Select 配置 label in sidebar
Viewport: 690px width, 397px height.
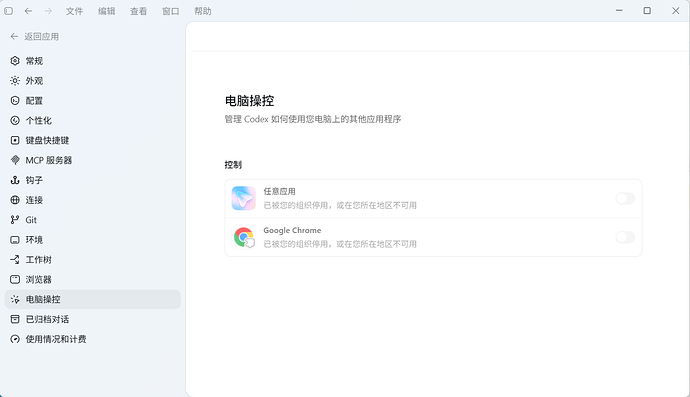(34, 100)
